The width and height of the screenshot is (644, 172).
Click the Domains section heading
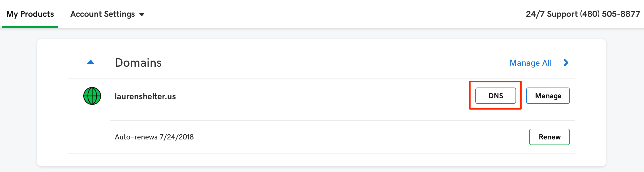click(x=138, y=63)
